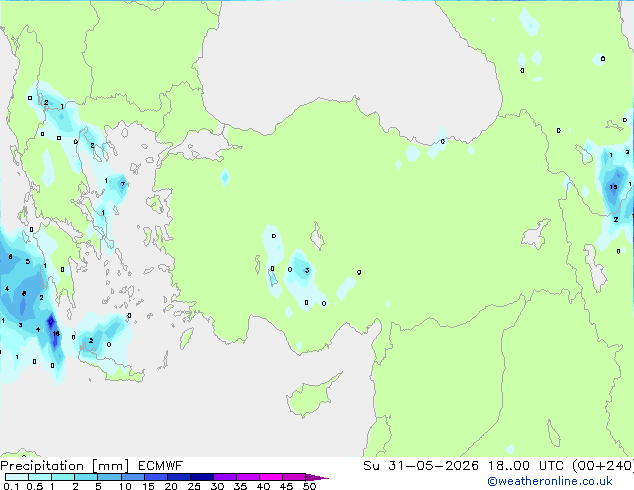This screenshot has height=490, width=634.
Task: Select the 20–25 mm legend swatch
Action: (178, 477)
